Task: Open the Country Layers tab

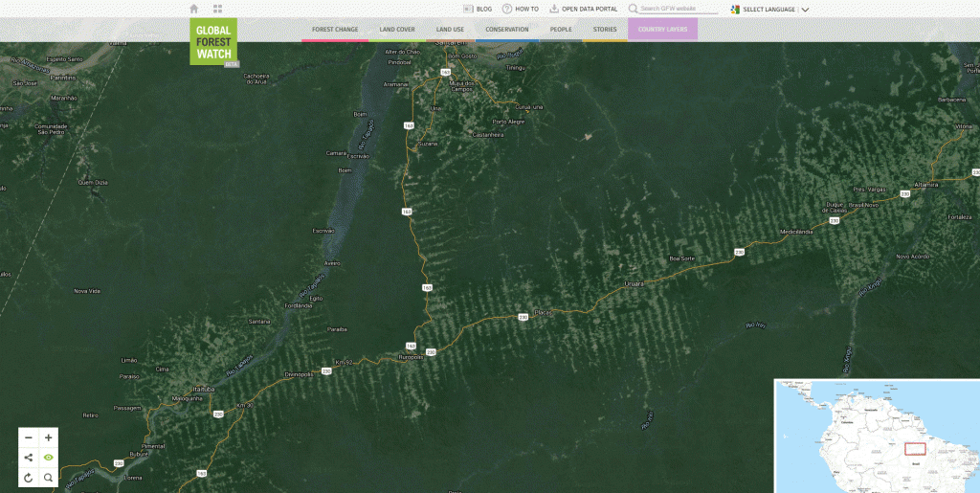Action: pyautogui.click(x=662, y=30)
